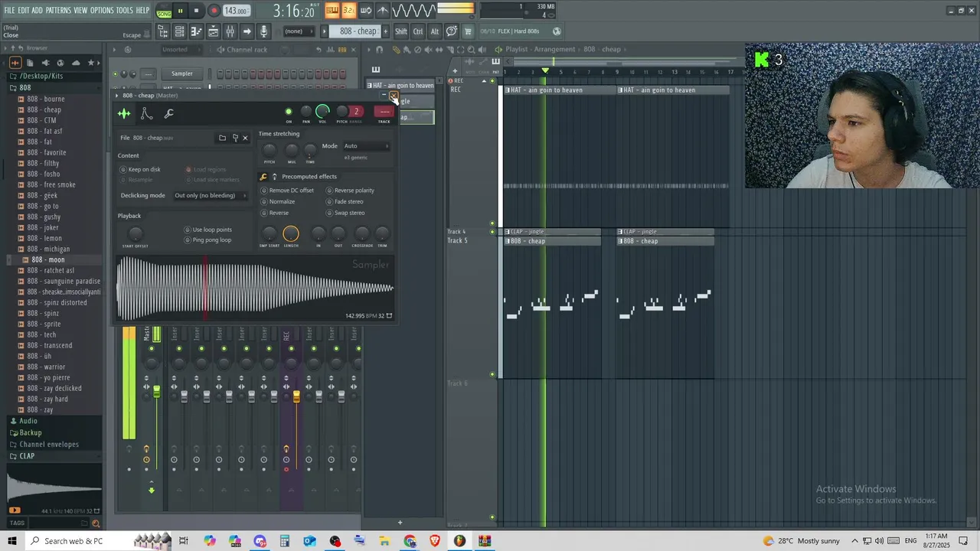Open the sampler waveform settings tab icon
This screenshot has width=980, height=551.
tap(124, 114)
